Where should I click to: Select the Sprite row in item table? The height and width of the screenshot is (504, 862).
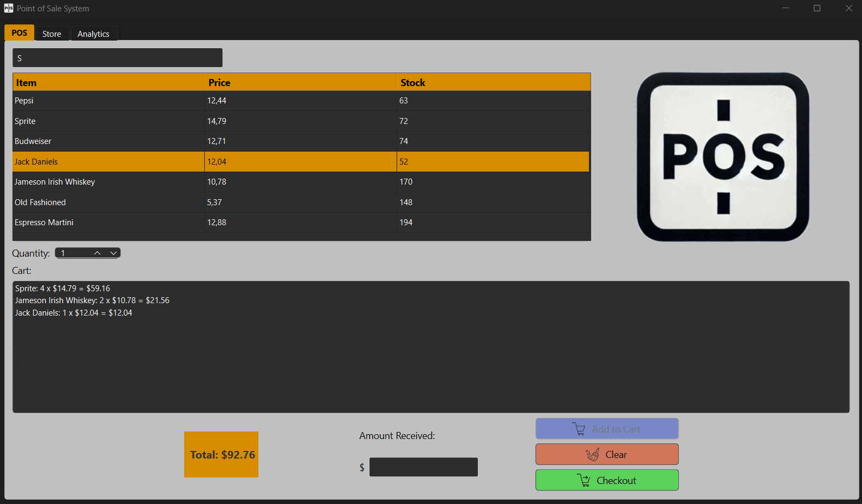[x=108, y=121]
